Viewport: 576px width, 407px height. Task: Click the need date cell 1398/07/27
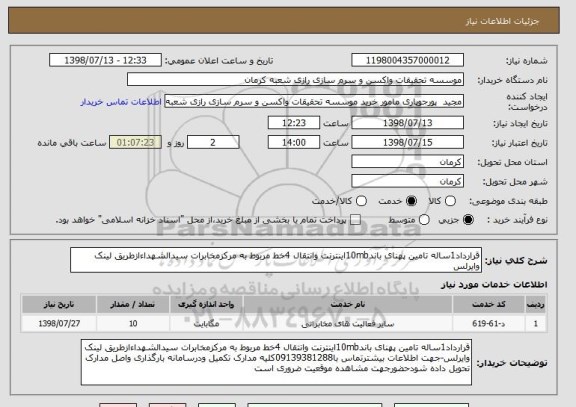click(59, 324)
